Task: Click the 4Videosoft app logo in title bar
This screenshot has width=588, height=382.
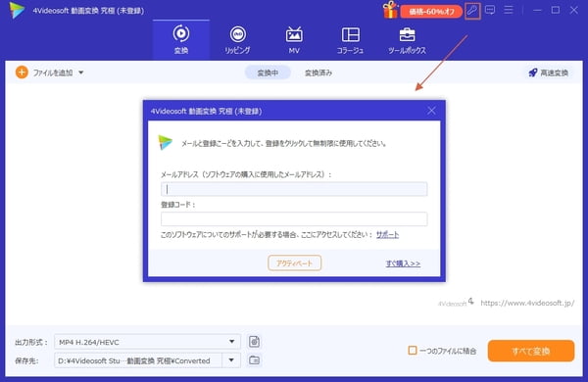Action: point(17,10)
